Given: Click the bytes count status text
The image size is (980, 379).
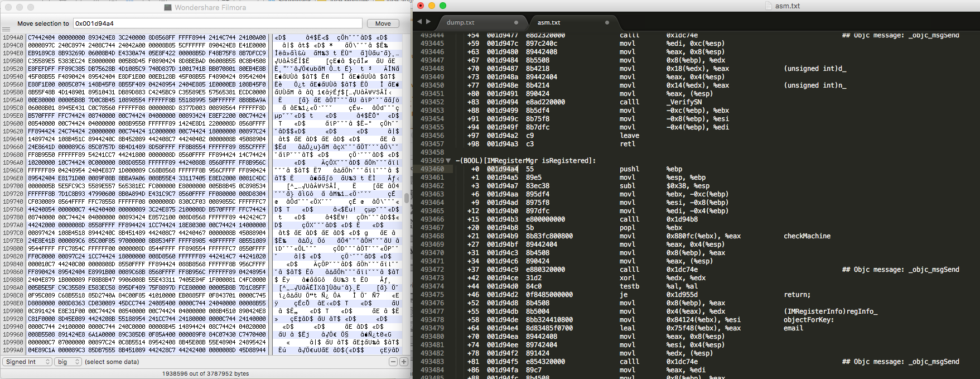Looking at the screenshot, I should [205, 373].
